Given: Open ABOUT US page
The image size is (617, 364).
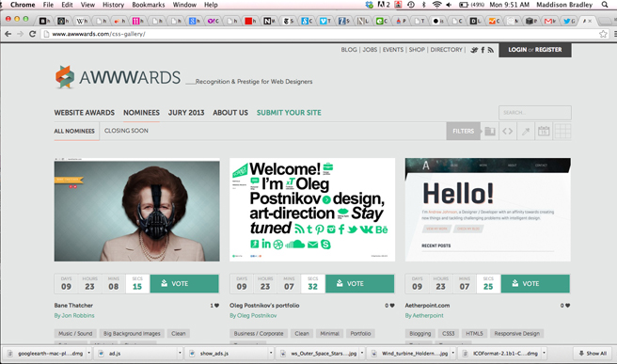Looking at the screenshot, I should pyautogui.click(x=230, y=113).
